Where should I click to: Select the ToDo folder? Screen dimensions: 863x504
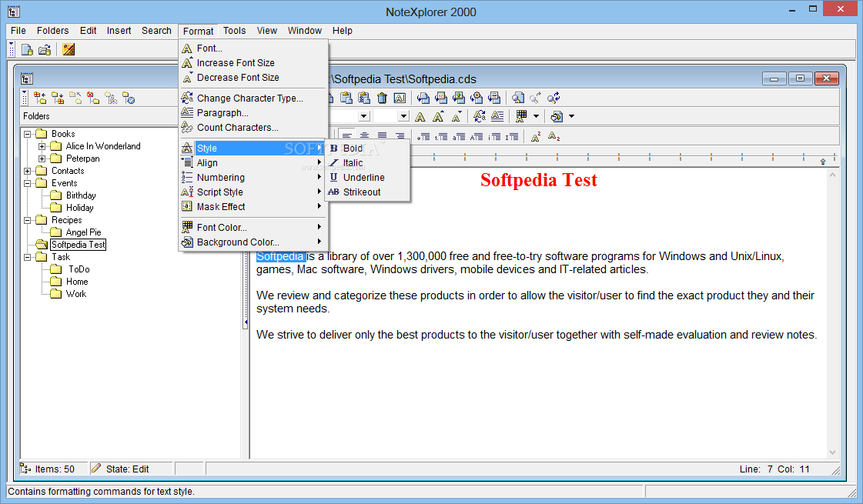[79, 269]
